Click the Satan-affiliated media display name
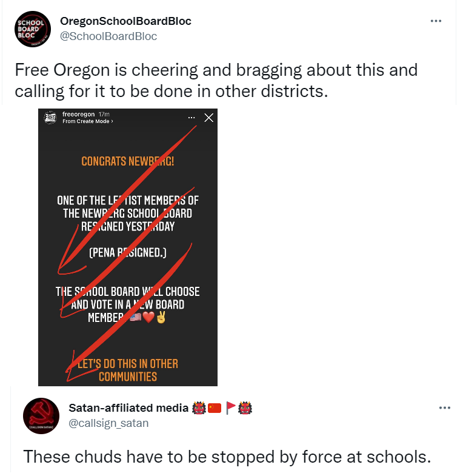This screenshot has height=476, width=463. pos(128,407)
